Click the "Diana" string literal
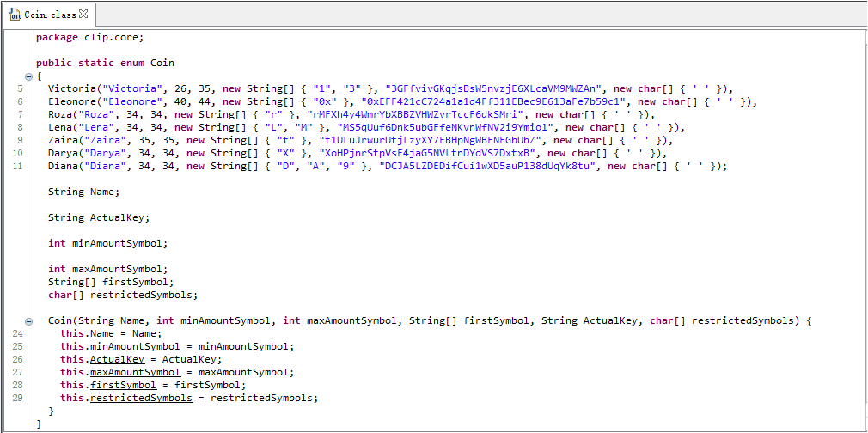The image size is (868, 433). tap(105, 166)
